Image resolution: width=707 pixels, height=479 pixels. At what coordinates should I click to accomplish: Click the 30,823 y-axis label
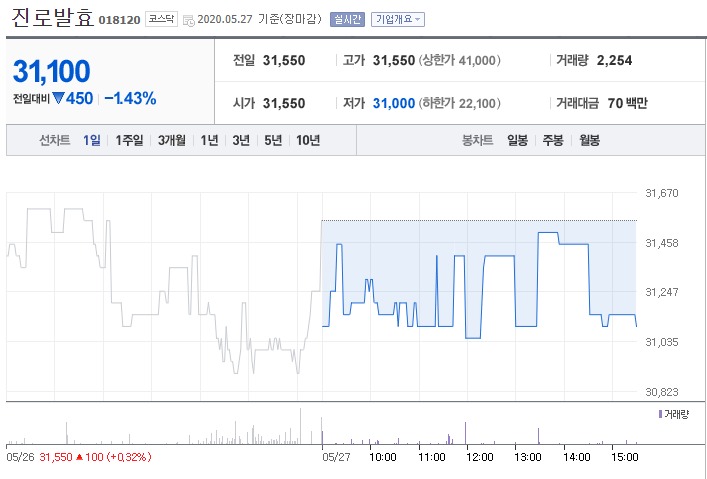(661, 392)
